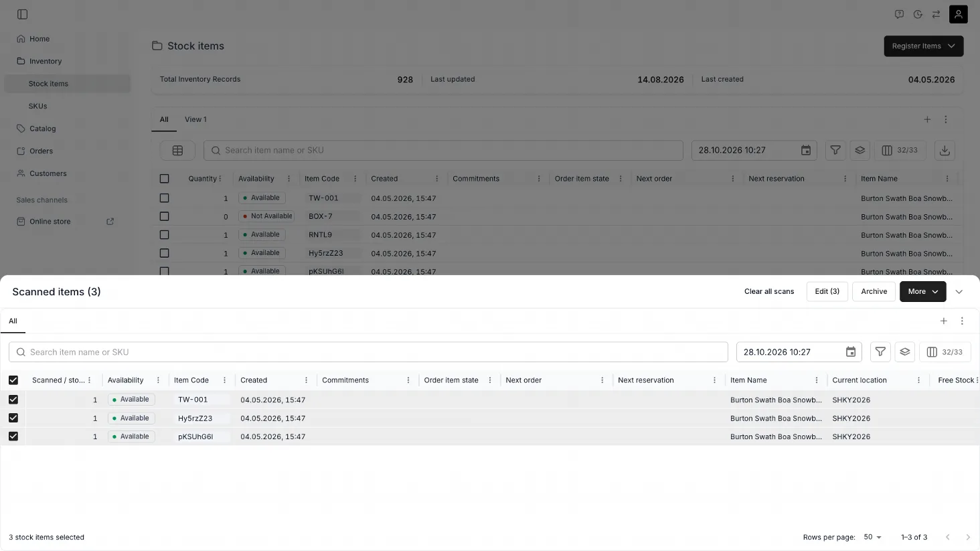
Task: Uncheck the scanned row pKSUhG6I
Action: (13, 437)
